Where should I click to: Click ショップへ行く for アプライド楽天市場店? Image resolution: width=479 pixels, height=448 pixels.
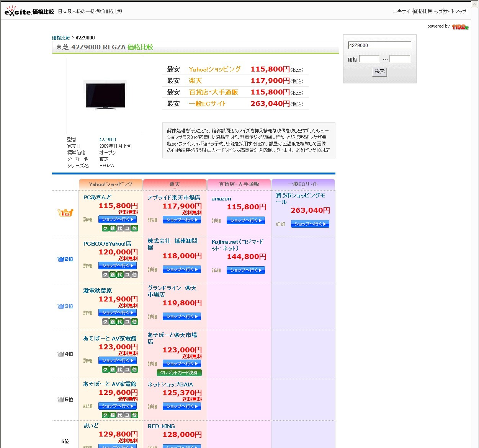[182, 220]
